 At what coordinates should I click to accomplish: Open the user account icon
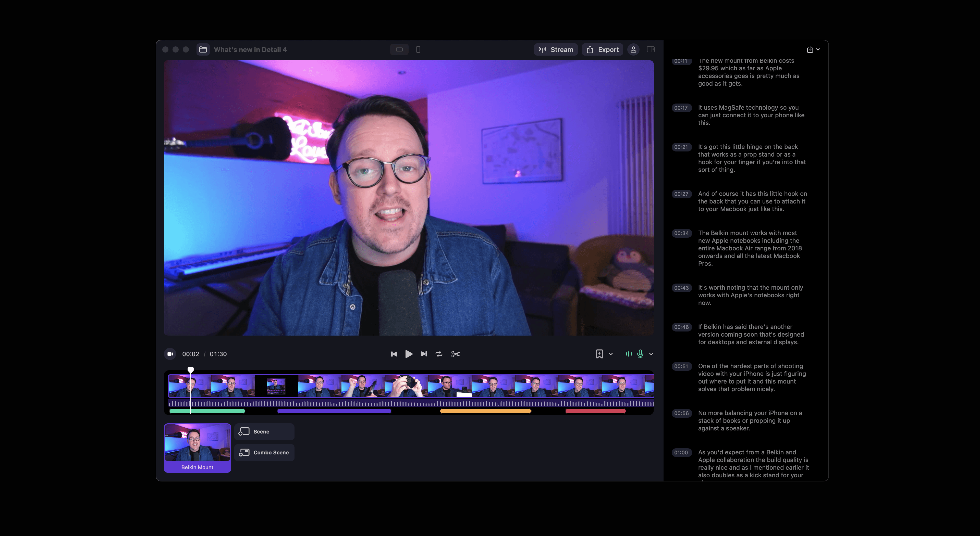click(633, 49)
